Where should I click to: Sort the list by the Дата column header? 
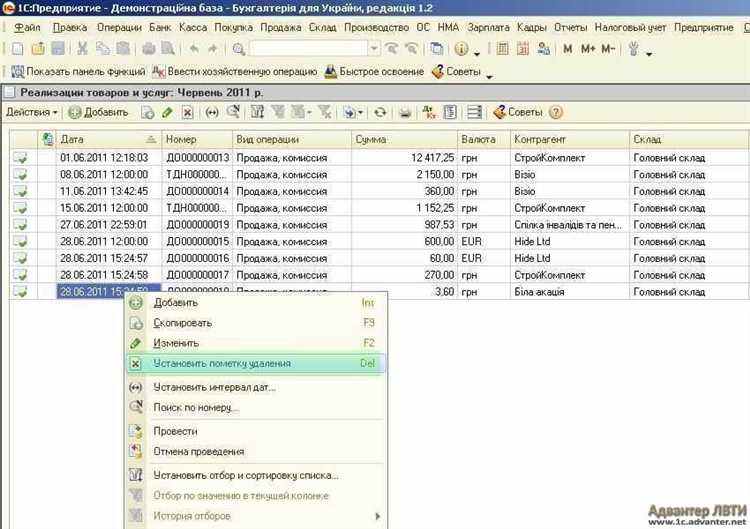click(100, 140)
